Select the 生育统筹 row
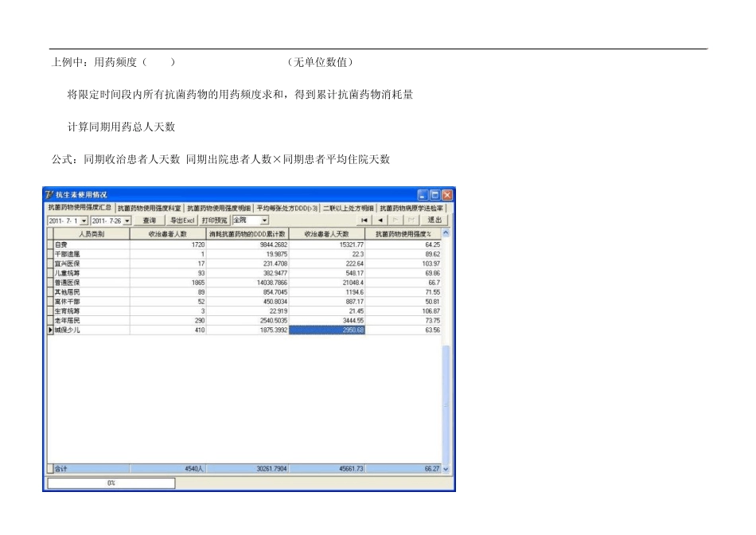Image resolution: width=756 pixels, height=535 pixels. click(244, 311)
